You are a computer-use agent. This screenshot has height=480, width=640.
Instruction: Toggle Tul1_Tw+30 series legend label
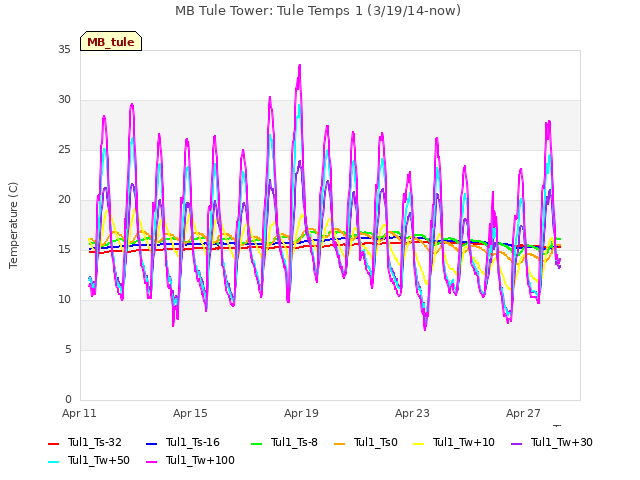coord(562,442)
